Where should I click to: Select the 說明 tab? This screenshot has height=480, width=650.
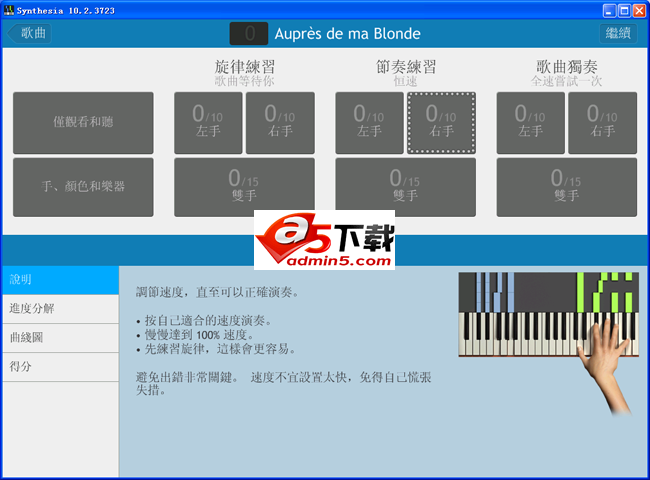[61, 280]
